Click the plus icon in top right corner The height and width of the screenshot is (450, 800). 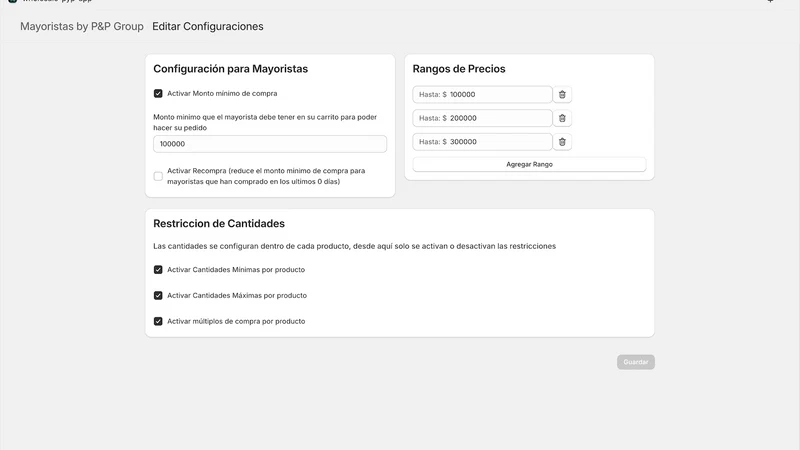(x=770, y=2)
